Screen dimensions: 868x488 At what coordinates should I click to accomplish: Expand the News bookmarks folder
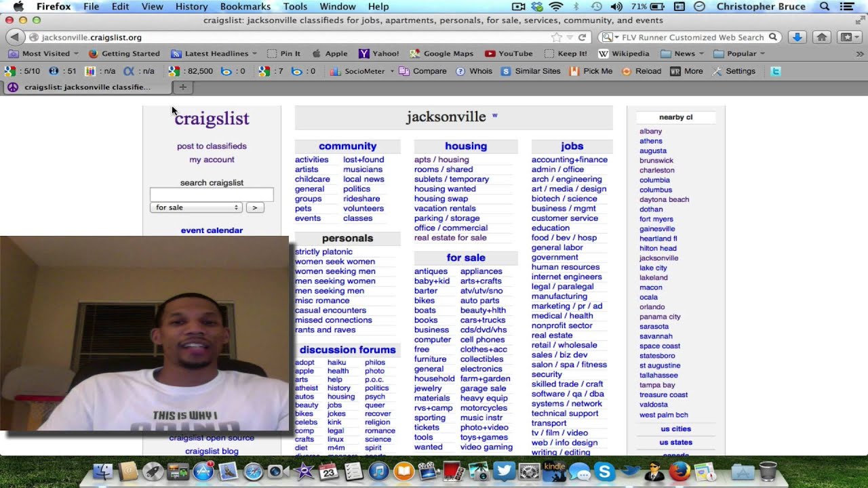click(682, 54)
